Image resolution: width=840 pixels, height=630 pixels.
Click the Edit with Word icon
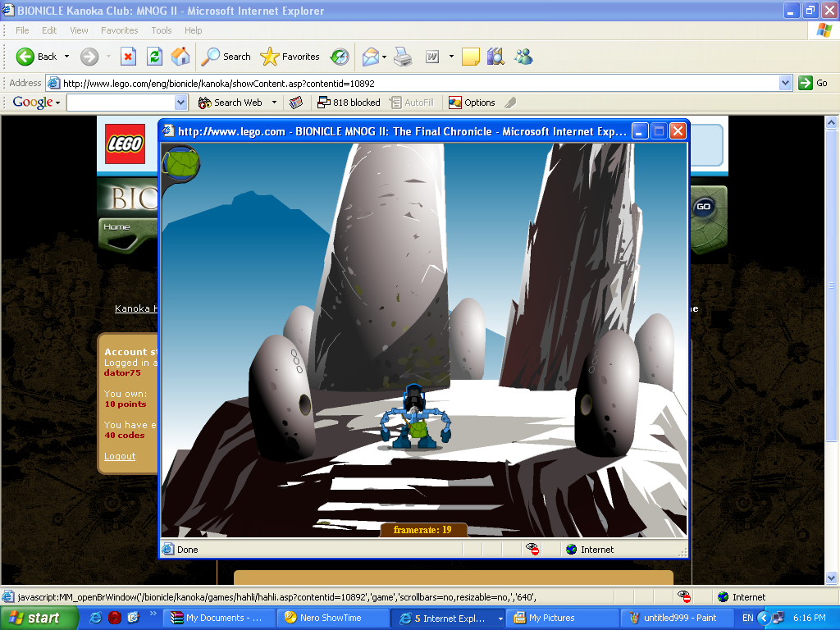pos(431,57)
